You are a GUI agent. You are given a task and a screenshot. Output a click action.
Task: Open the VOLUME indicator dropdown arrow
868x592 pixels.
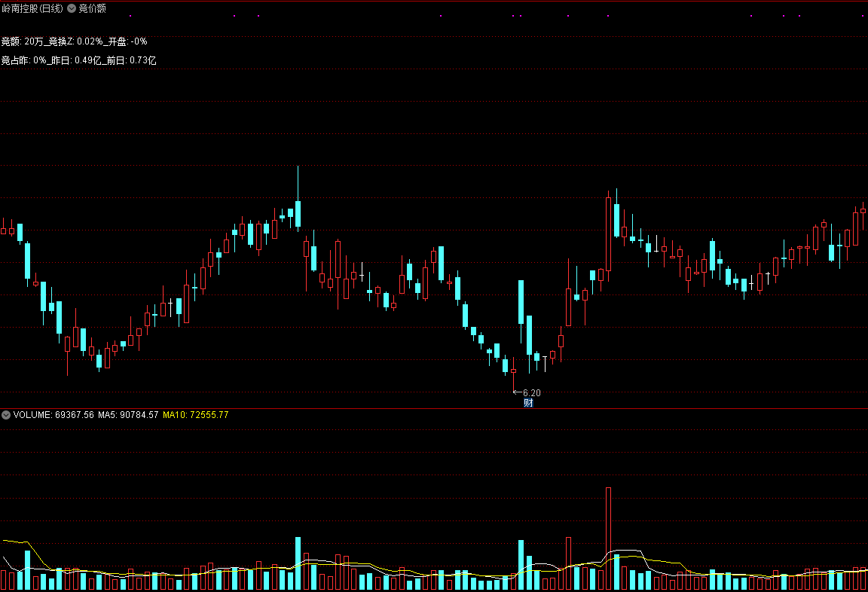click(6, 415)
